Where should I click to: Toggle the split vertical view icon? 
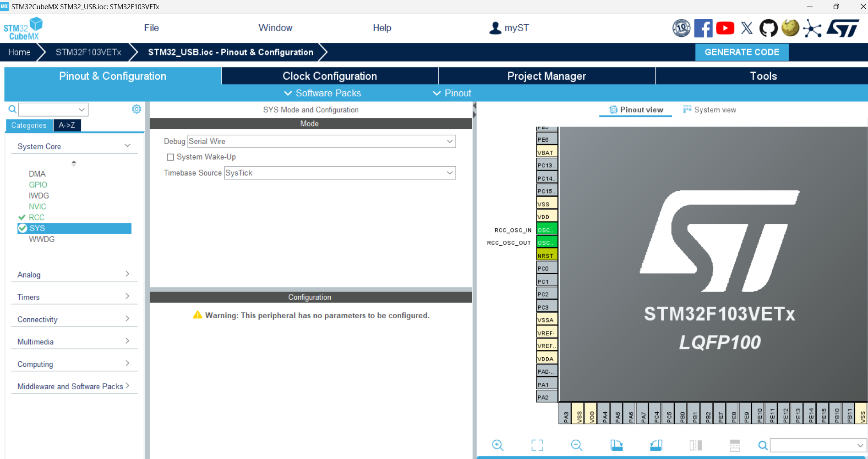click(695, 445)
